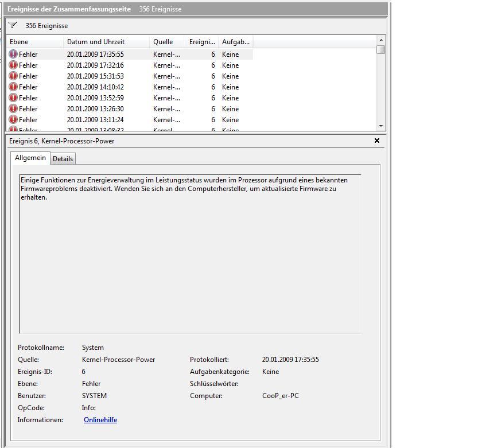
Task: Switch to the Allgemein tab
Action: pos(30,158)
